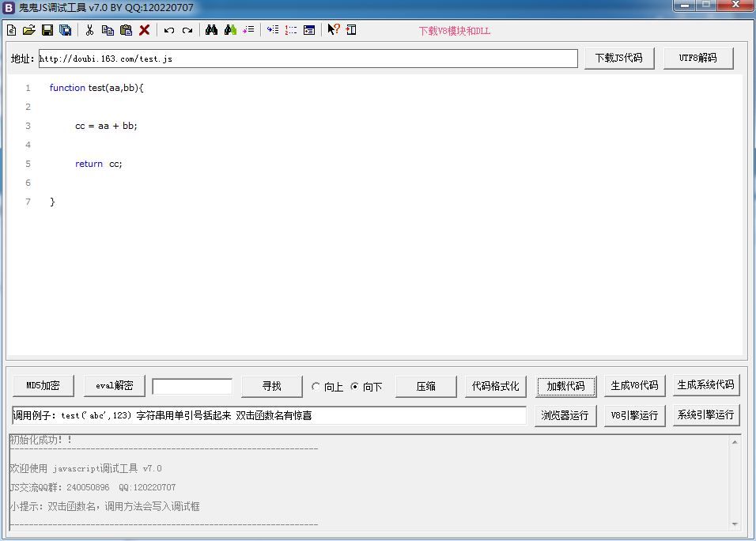This screenshot has height=541, width=756.
Task: Click the exit door icon in toolbar
Action: pos(351,30)
